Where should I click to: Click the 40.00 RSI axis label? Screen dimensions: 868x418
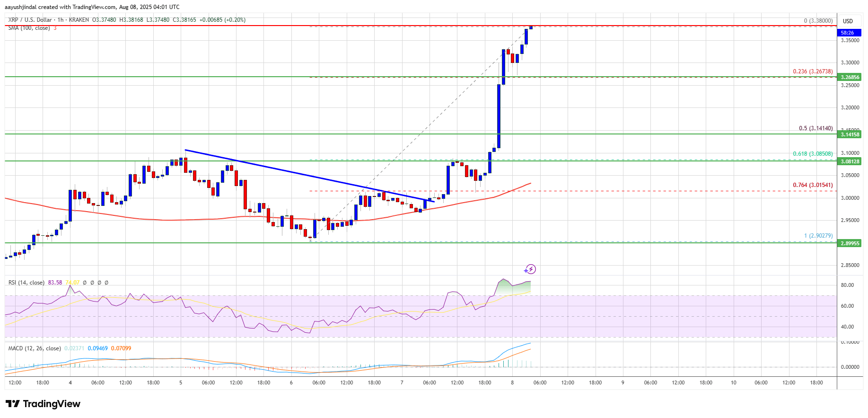point(847,327)
